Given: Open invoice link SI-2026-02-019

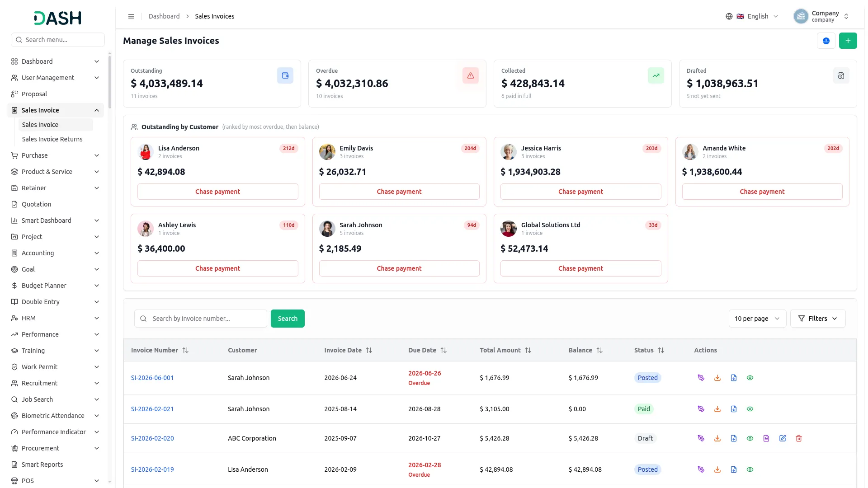Looking at the screenshot, I should point(152,469).
